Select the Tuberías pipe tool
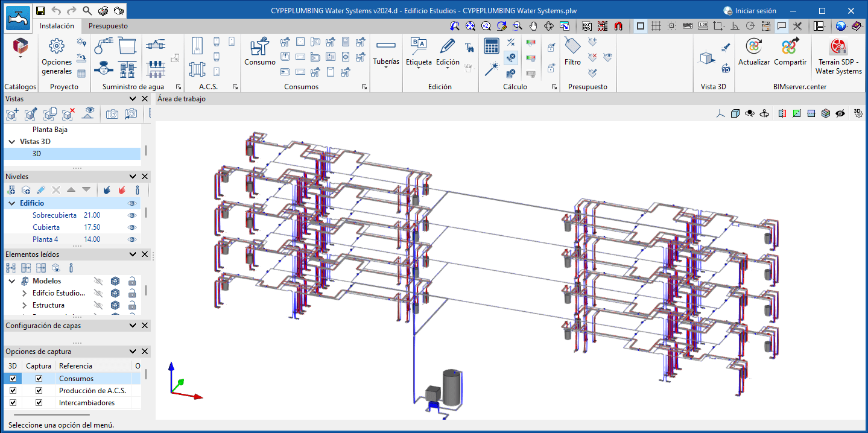 [x=386, y=51]
